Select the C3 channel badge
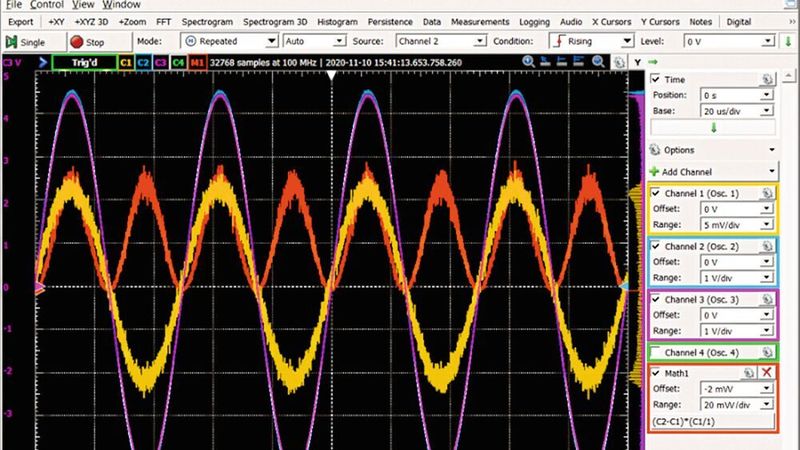The image size is (800, 450). click(x=161, y=63)
